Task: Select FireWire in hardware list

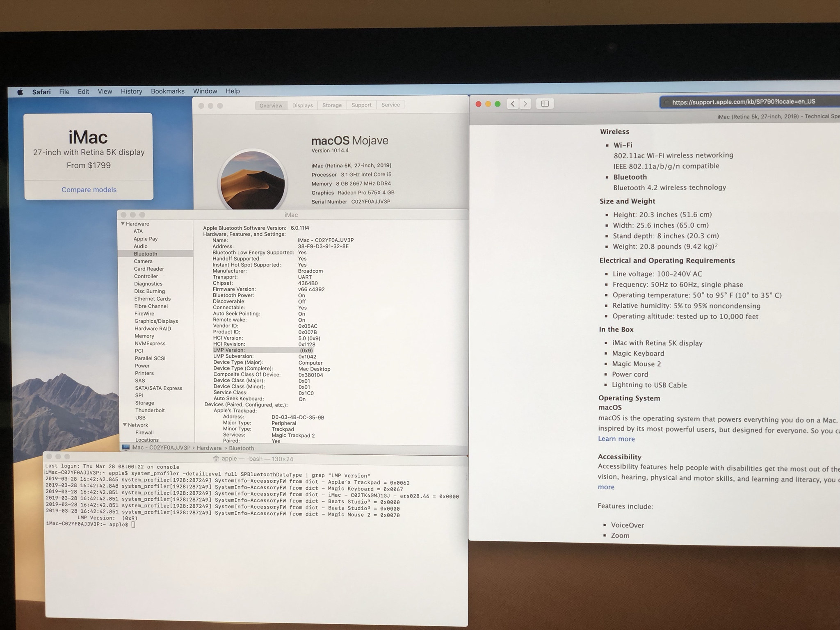Action: (x=144, y=313)
